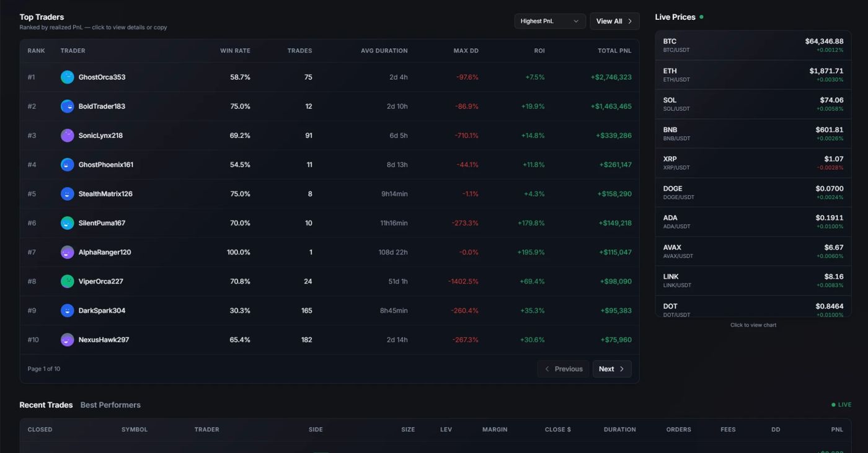
Task: Click the trader name DarkSpark304
Action: click(102, 310)
